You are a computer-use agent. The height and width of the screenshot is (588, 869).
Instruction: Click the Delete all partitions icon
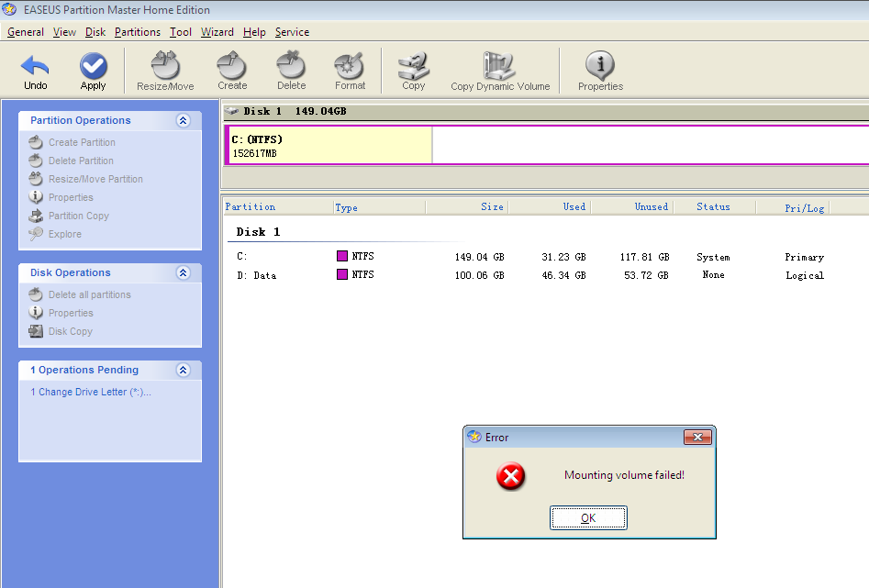36,294
